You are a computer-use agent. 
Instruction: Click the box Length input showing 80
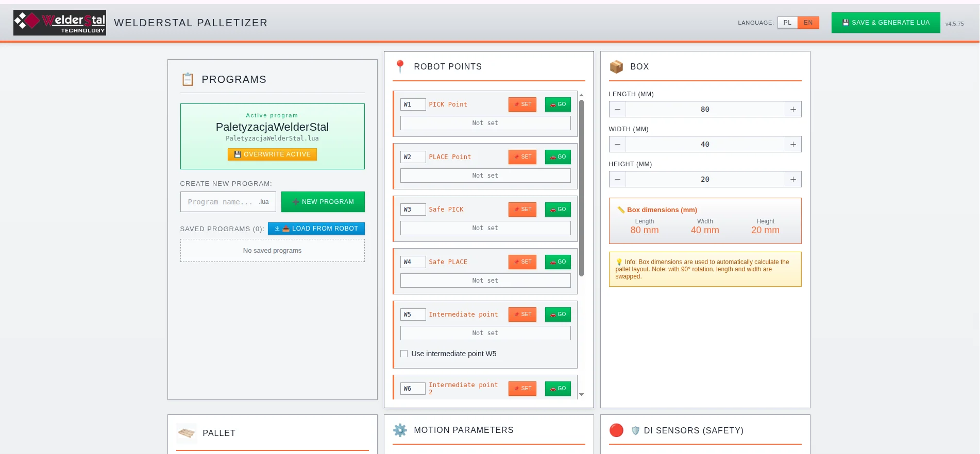tap(705, 109)
